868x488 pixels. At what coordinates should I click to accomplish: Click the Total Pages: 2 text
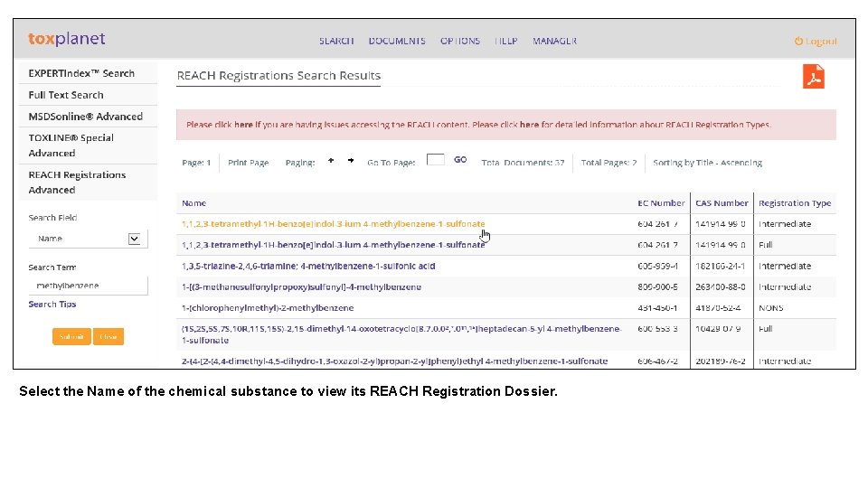pos(609,163)
